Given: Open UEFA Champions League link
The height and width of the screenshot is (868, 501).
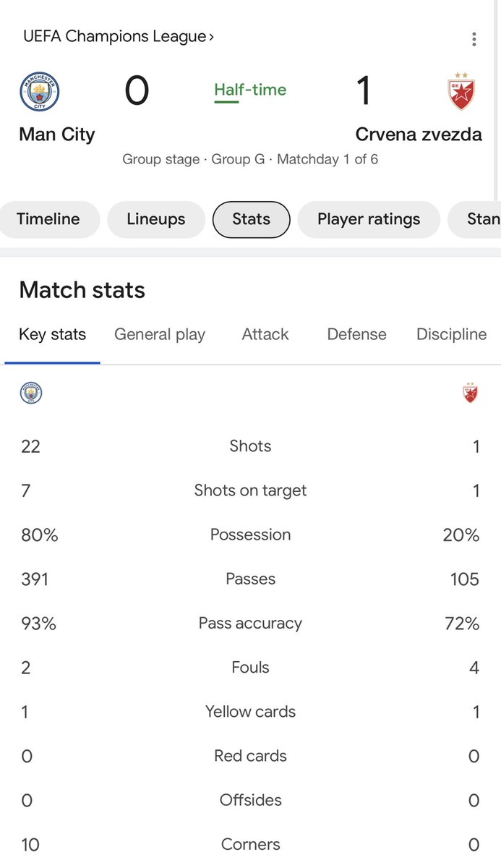Looking at the screenshot, I should click(x=114, y=36).
